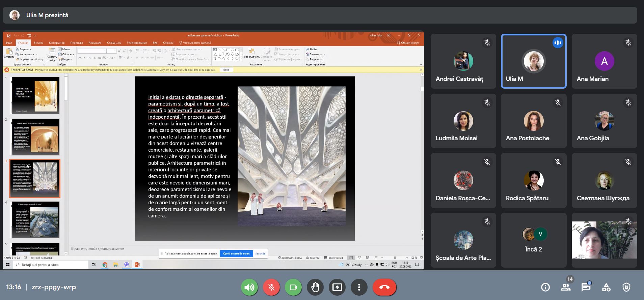Leave the call with red hang-up button

click(x=384, y=287)
